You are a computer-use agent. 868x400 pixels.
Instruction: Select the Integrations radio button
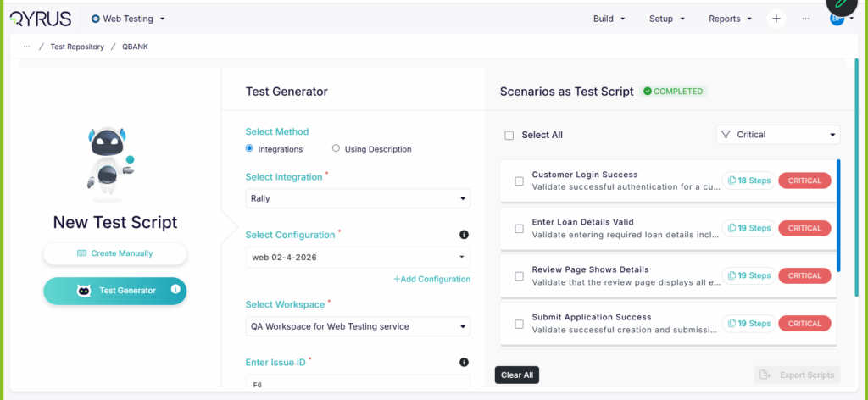(249, 148)
